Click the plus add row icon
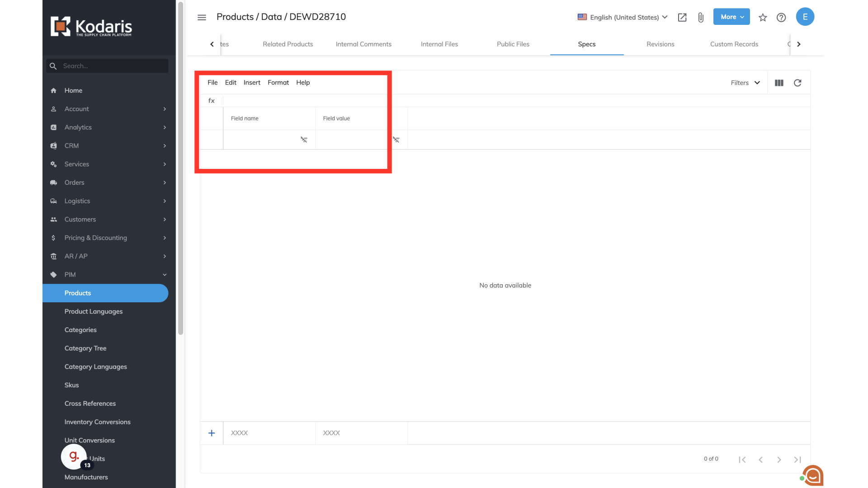The image size is (868, 488). pyautogui.click(x=212, y=433)
